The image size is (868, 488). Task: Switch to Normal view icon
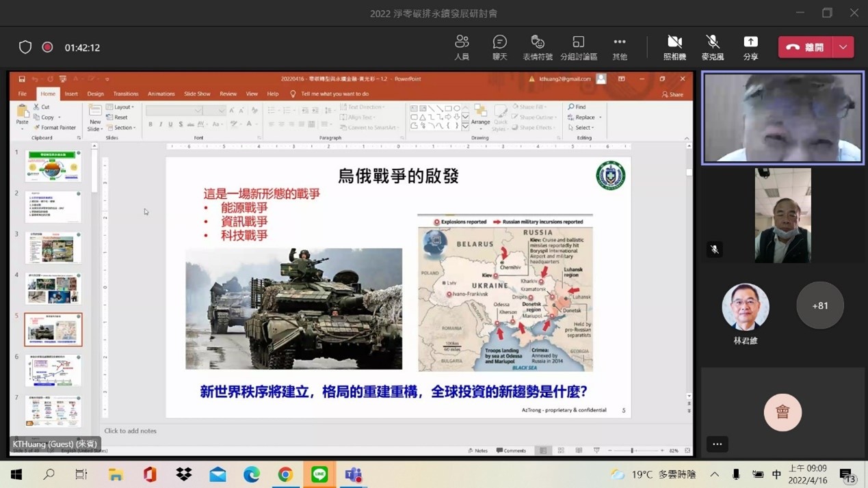point(543,450)
